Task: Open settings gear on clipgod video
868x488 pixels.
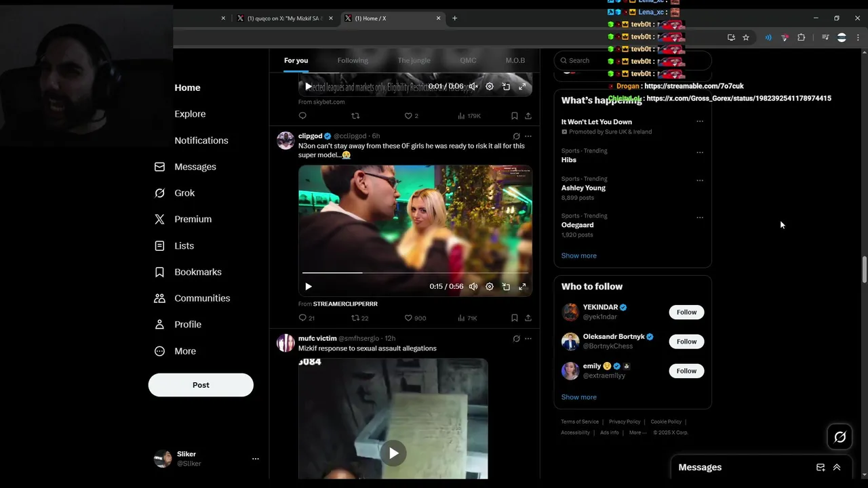Action: click(x=490, y=287)
